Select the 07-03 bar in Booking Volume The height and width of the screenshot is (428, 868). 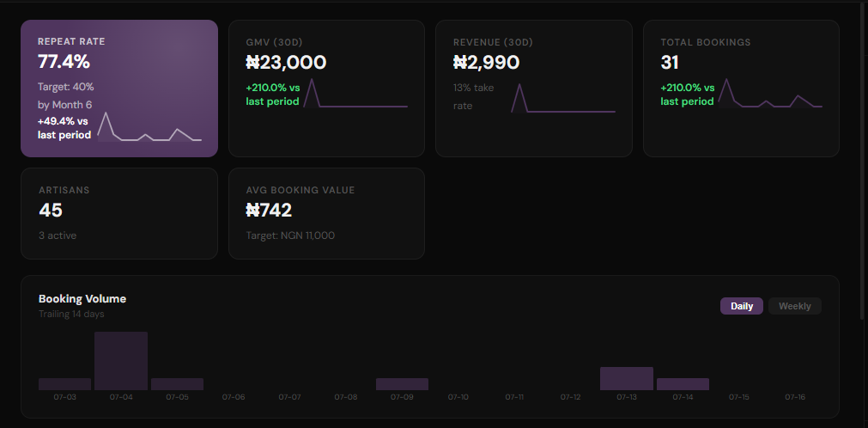pos(64,384)
